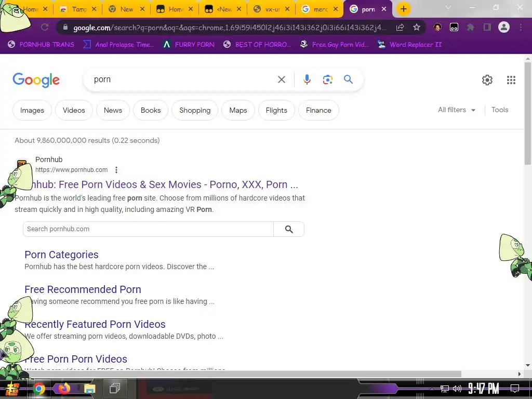Submit the site search magnifier button
The image size is (532, 399).
pos(289,229)
